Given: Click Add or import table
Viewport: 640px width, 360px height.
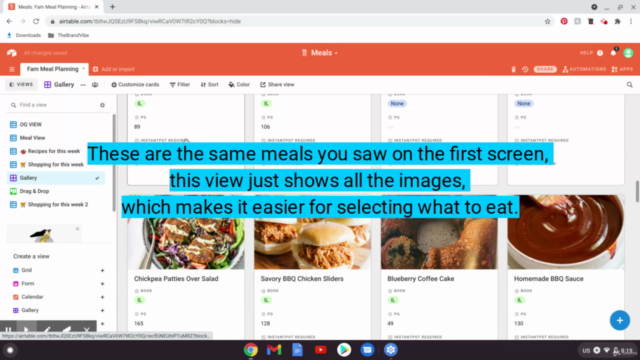Looking at the screenshot, I should tap(114, 69).
